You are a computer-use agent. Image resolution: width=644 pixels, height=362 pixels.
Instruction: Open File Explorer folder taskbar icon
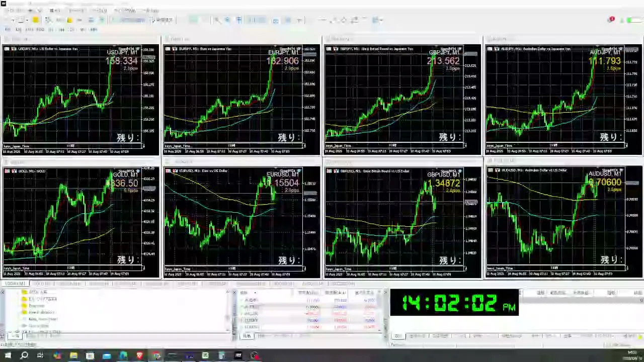click(x=73, y=355)
